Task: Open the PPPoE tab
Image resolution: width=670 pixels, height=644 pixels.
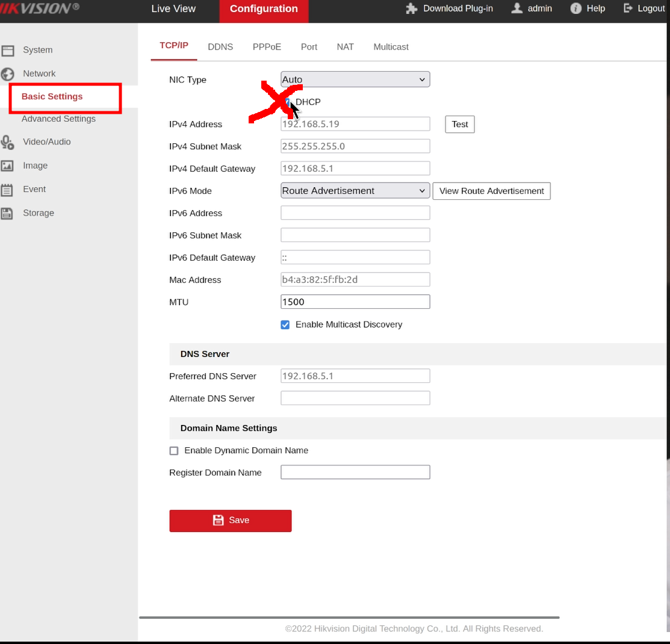Action: coord(267,47)
